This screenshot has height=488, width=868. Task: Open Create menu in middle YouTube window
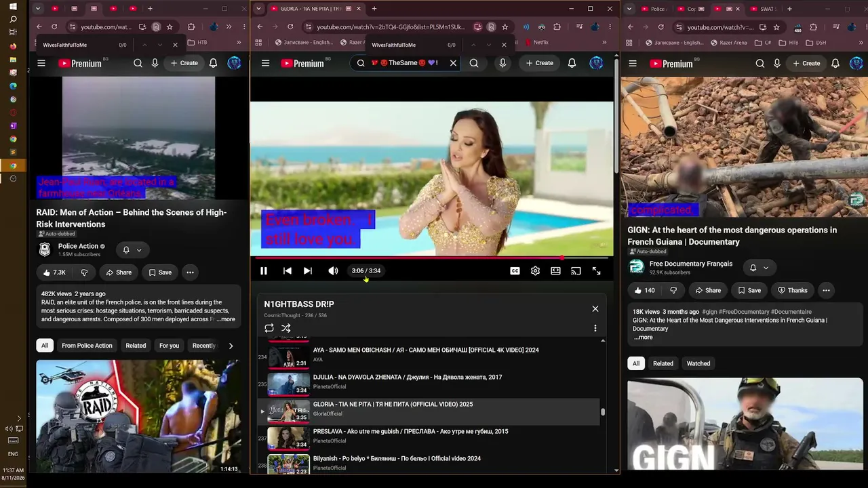click(538, 63)
